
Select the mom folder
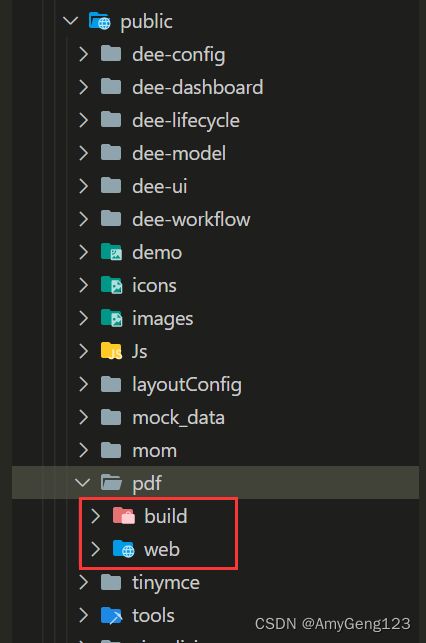(155, 450)
